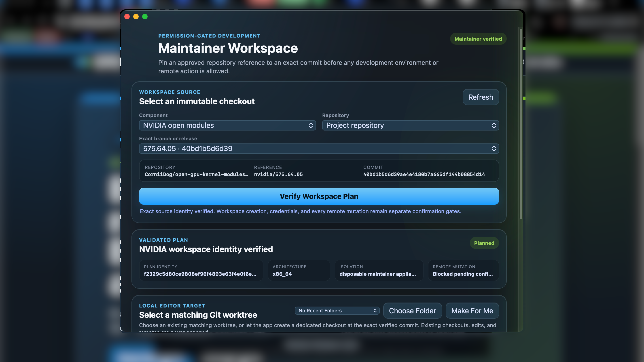Open the Component dropdown showing NVIDIA open modules
Viewport: 644px width, 362px height.
[x=227, y=125]
